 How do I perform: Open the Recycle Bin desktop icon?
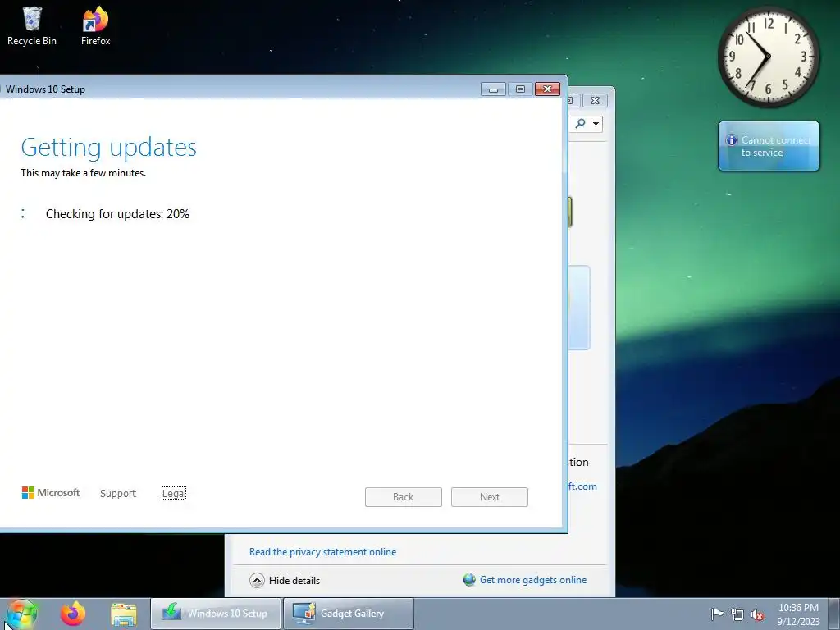tap(32, 26)
